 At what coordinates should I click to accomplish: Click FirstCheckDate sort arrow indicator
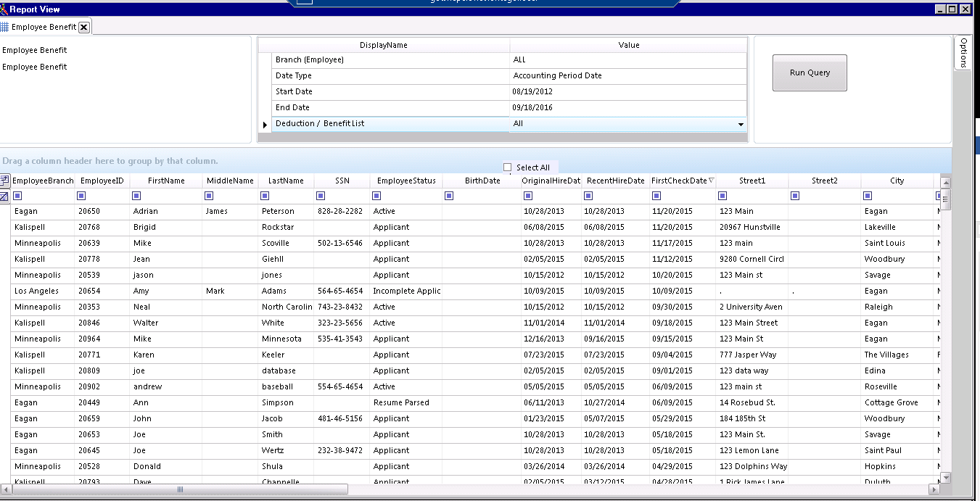[x=712, y=181]
